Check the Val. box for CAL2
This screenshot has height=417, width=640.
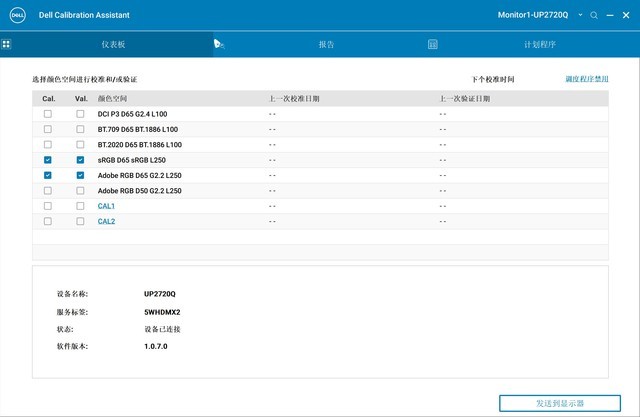point(80,221)
